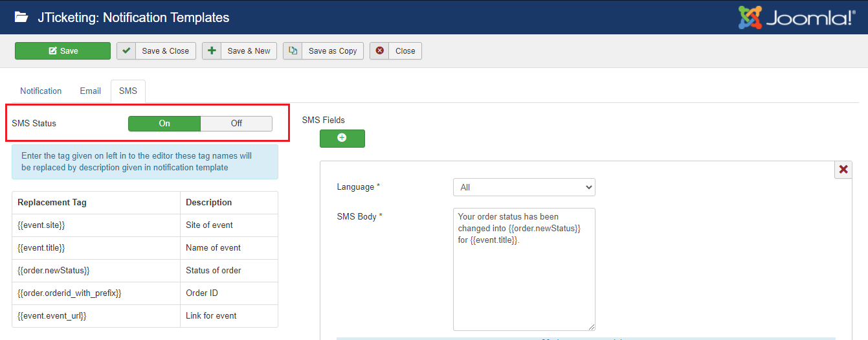Viewport: 868px width, 340px height.
Task: Switch to the Email tab
Action: click(x=90, y=91)
